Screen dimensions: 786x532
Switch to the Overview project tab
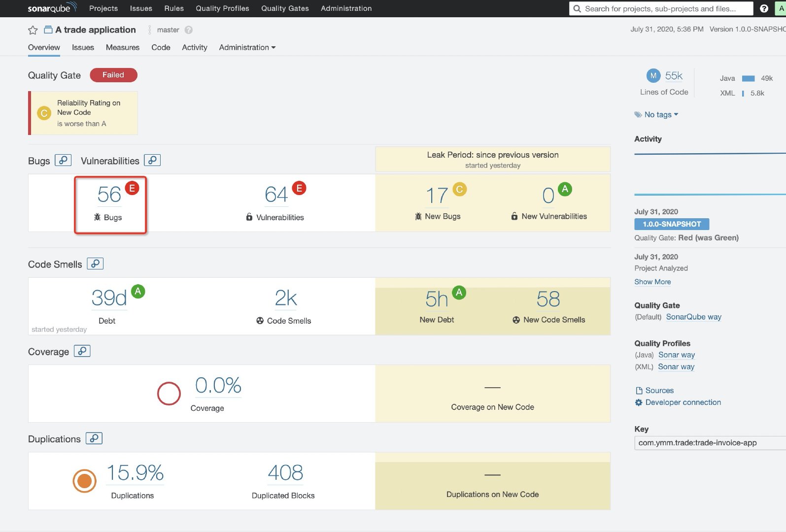44,47
